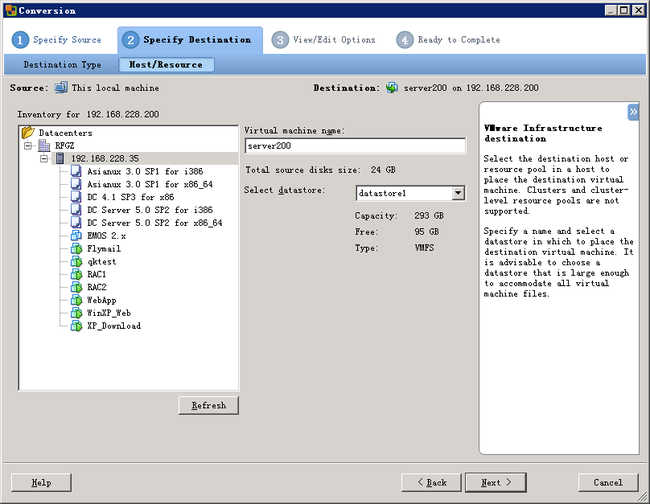Click the destination server icon beside server200

(x=392, y=87)
